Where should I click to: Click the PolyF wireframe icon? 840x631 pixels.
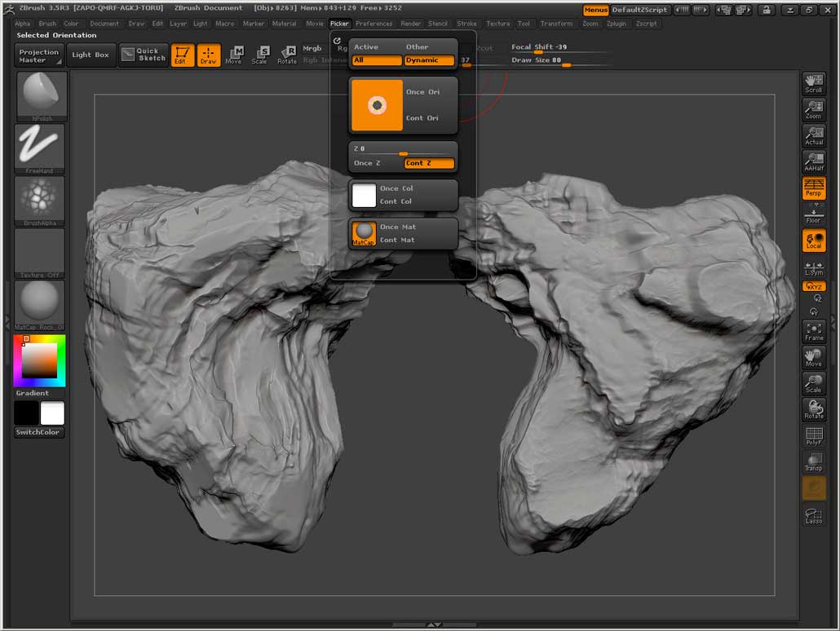(814, 436)
